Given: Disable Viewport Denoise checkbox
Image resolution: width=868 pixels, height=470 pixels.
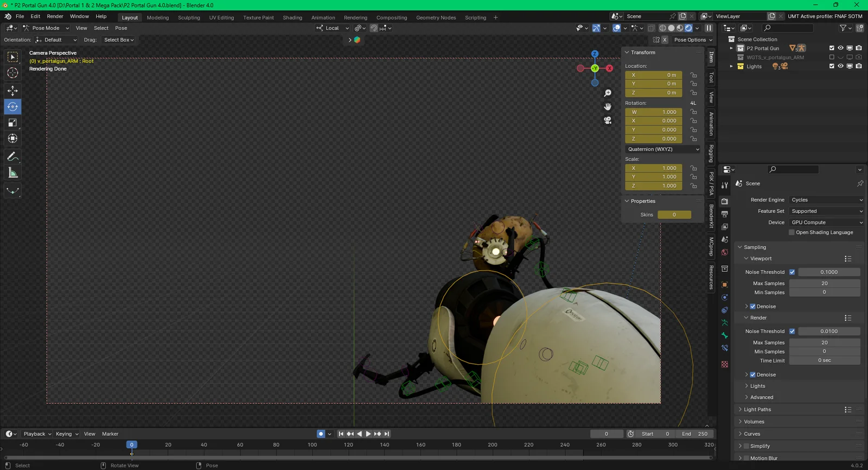Looking at the screenshot, I should pyautogui.click(x=752, y=307).
